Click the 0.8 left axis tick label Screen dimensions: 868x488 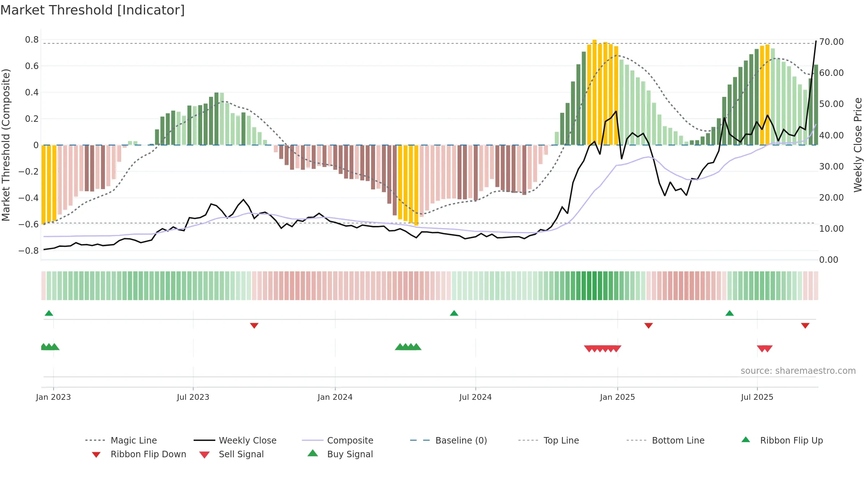32,40
